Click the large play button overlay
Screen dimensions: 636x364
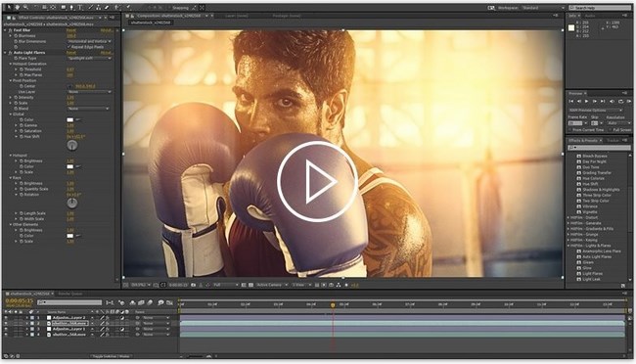click(318, 181)
